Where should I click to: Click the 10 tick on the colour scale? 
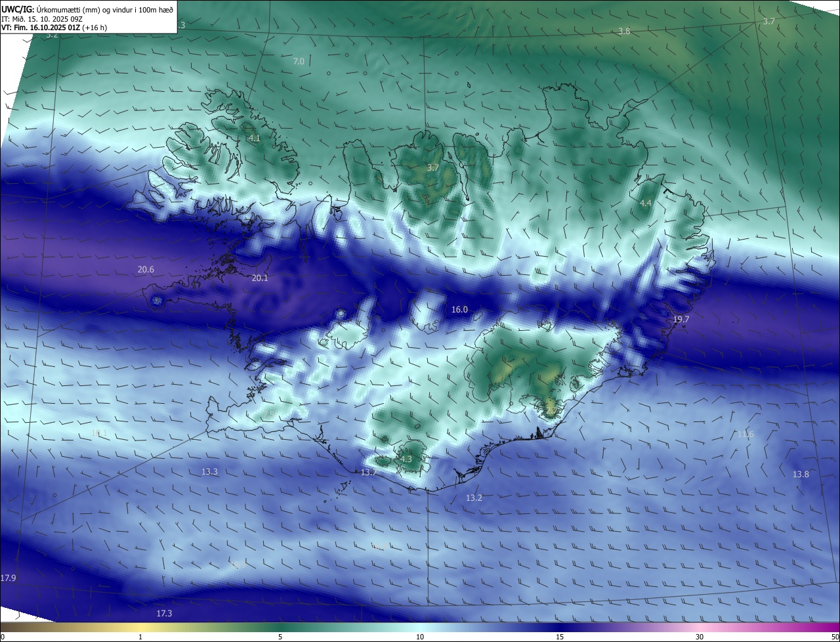point(420,637)
